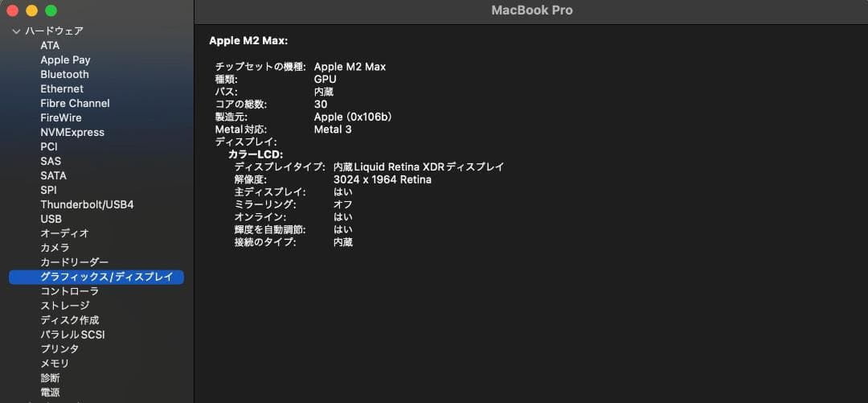Open the USB sidebar entry
Image resolution: width=868 pixels, height=403 pixels.
pyautogui.click(x=51, y=219)
